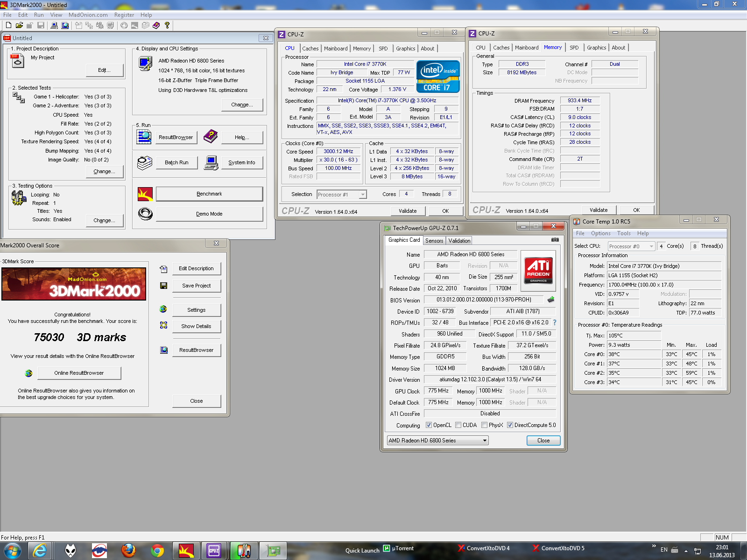Click the Demo Mode button
This screenshot has width=747, height=560.
coord(209,214)
